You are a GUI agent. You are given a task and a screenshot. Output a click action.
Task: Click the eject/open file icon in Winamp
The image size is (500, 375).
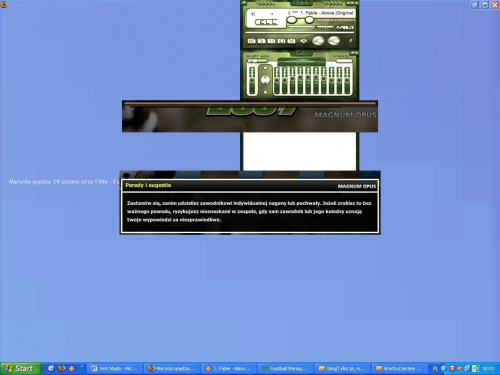click(x=303, y=41)
